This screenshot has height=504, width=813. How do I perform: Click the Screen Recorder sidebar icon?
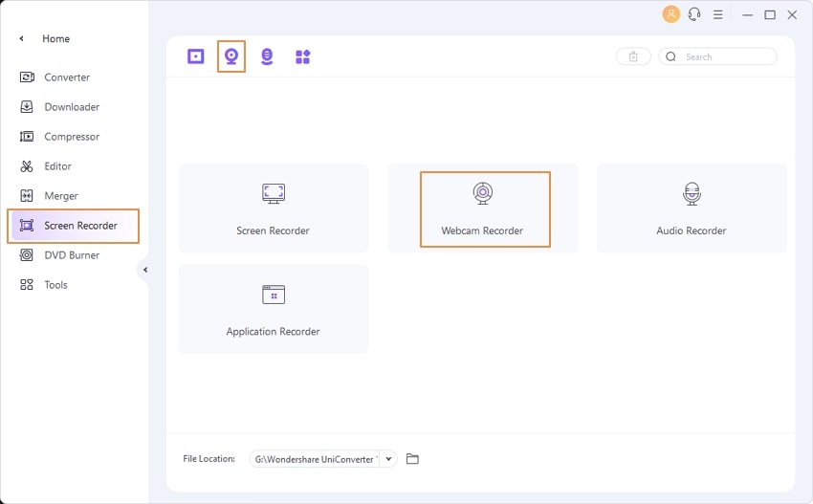pos(27,226)
